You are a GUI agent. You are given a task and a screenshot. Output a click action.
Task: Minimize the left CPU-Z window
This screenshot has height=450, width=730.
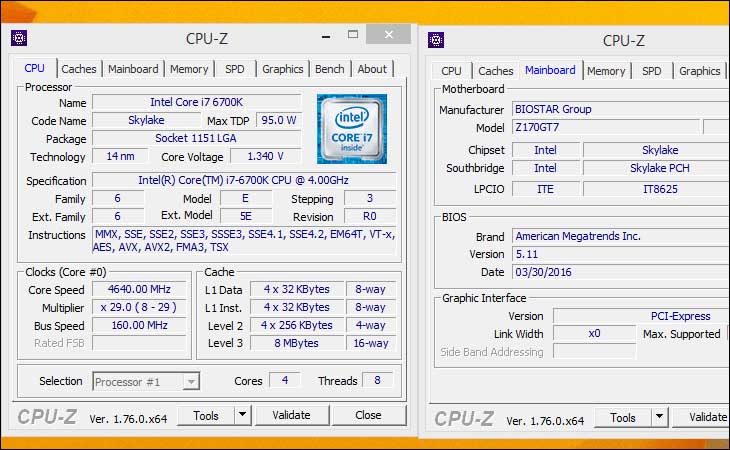[326, 36]
